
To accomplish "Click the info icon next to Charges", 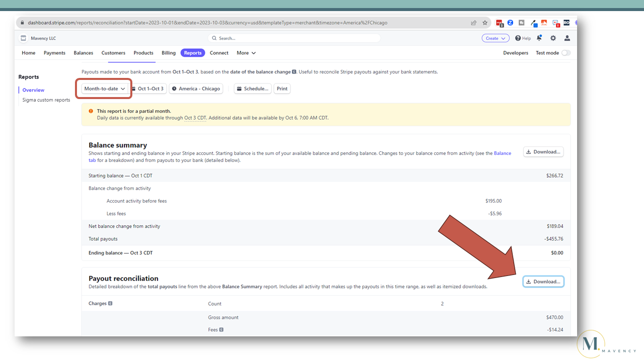I will 110,304.
